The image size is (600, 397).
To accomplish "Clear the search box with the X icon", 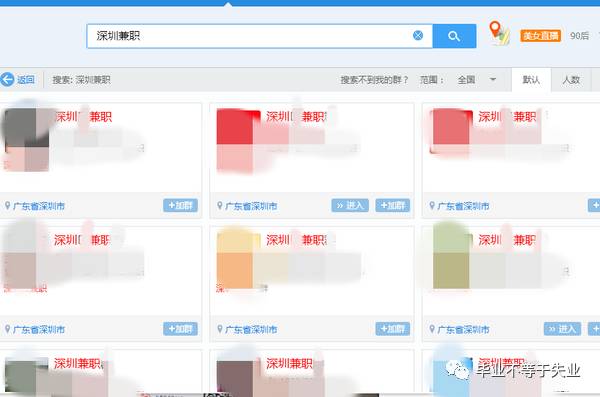I will 418,36.
